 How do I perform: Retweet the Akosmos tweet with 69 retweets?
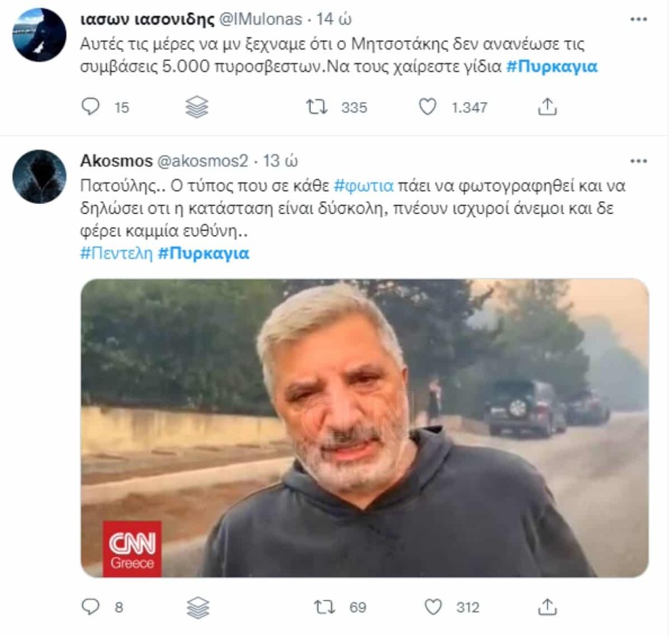click(x=325, y=607)
